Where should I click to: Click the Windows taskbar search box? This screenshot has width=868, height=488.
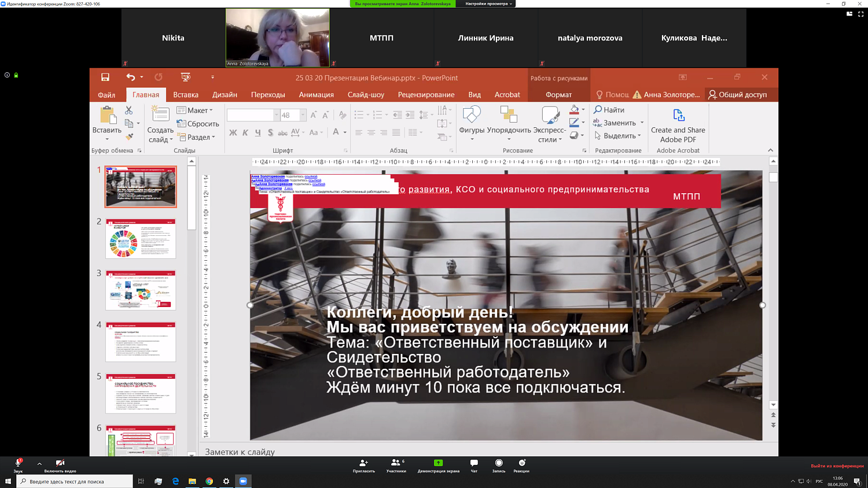point(74,481)
